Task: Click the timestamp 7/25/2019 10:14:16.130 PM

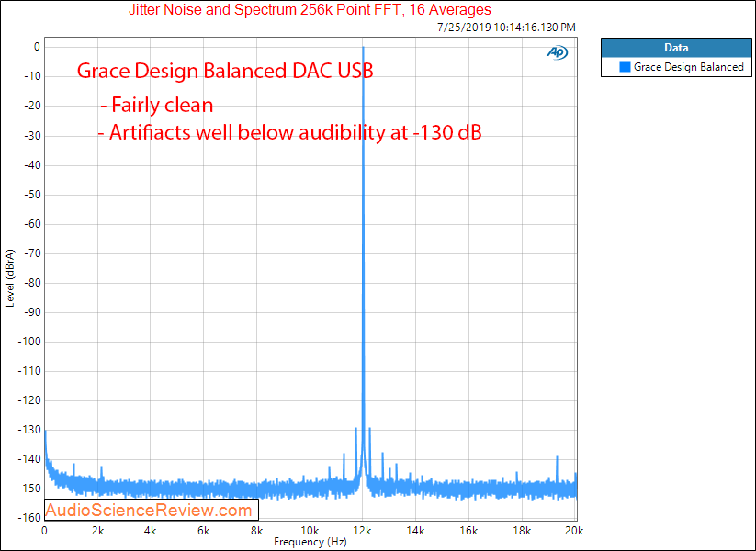Action: pyautogui.click(x=506, y=28)
